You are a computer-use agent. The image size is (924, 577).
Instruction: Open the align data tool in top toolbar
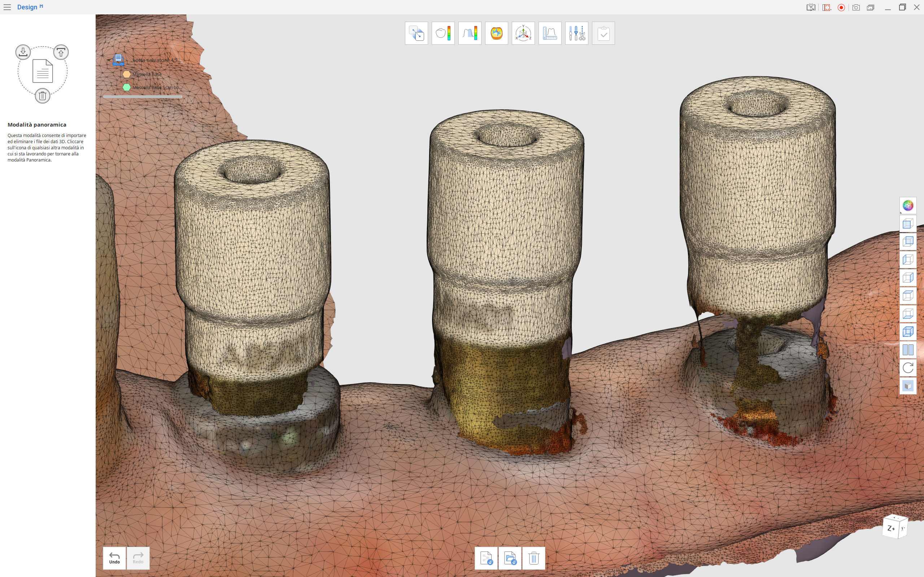pos(416,33)
